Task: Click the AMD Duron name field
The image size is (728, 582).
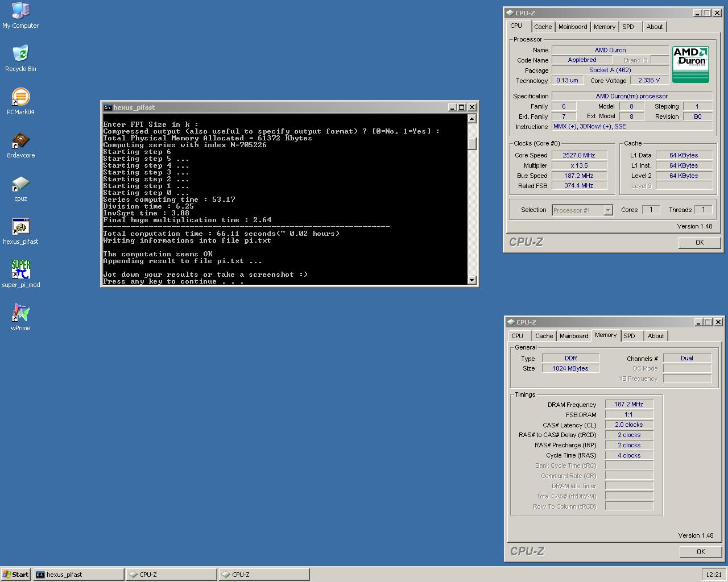Action: [x=610, y=50]
